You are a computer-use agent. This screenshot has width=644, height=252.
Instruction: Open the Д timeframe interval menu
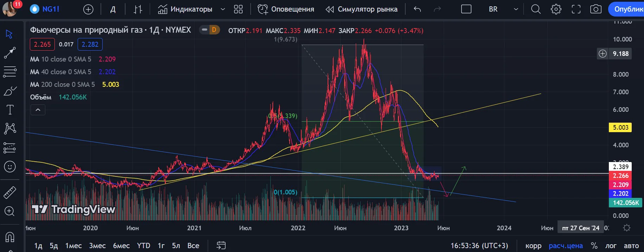pos(113,9)
